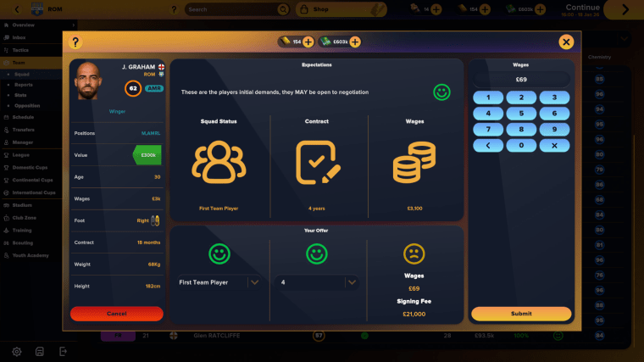Add more gold tickets using dialog plus icon
Image resolution: width=644 pixels, height=362 pixels.
[308, 42]
